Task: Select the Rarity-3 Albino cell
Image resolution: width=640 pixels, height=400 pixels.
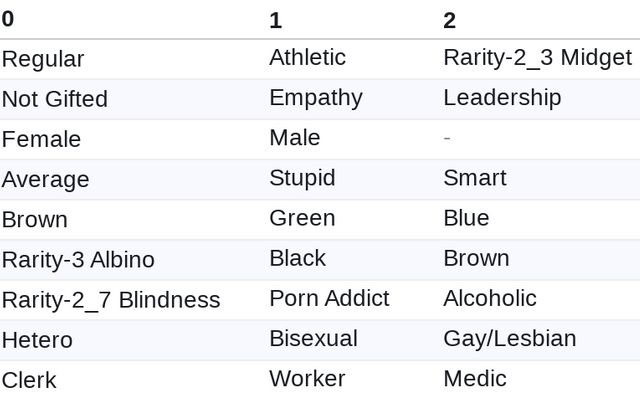Action: coord(78,260)
